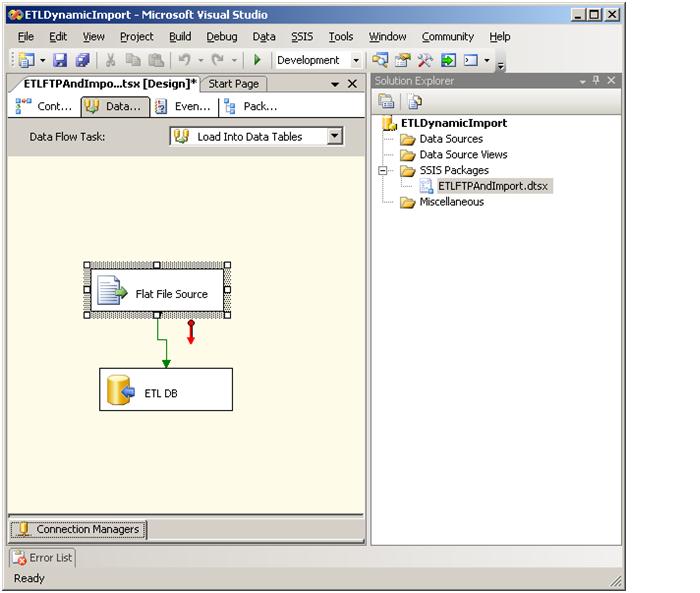This screenshot has height=593, width=700.
Task: Select the ETL DB destination component
Action: [x=166, y=389]
